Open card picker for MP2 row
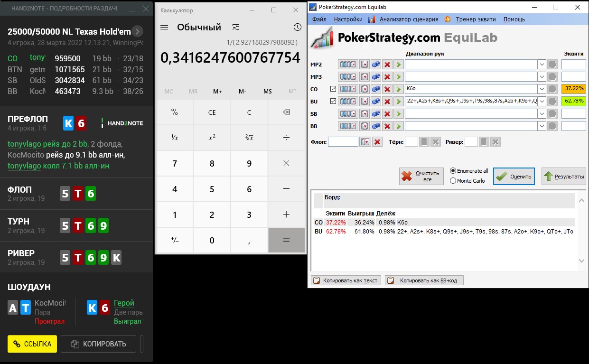The image size is (589, 364). click(x=364, y=64)
